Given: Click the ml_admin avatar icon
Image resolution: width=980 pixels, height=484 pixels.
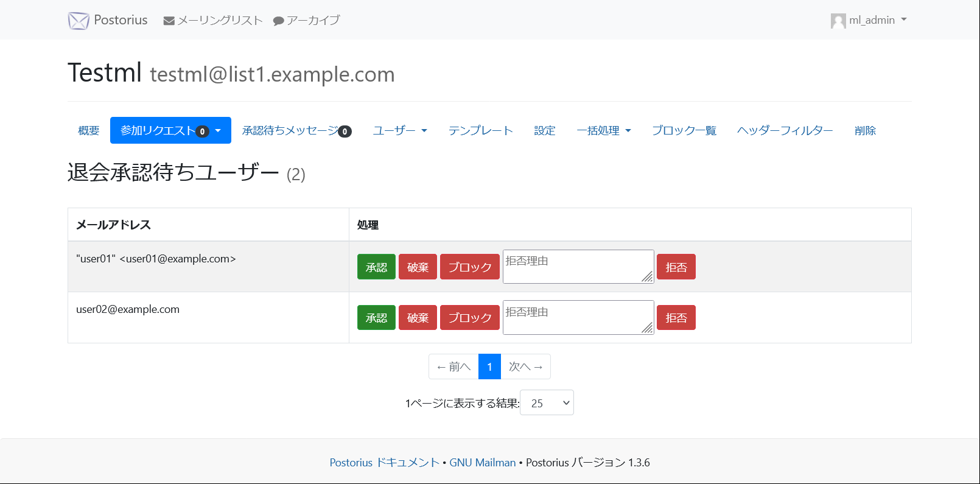Looking at the screenshot, I should [x=838, y=21].
